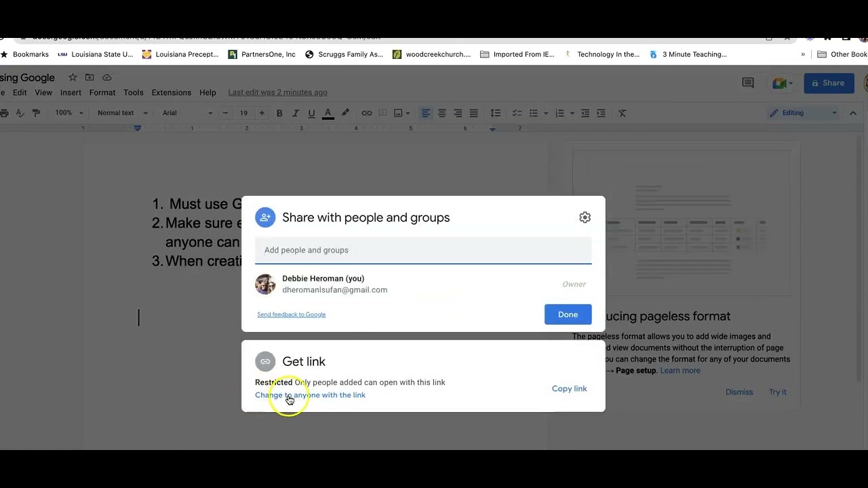Toggle Underline formatting
Viewport: 868px width, 488px height.
(x=312, y=113)
